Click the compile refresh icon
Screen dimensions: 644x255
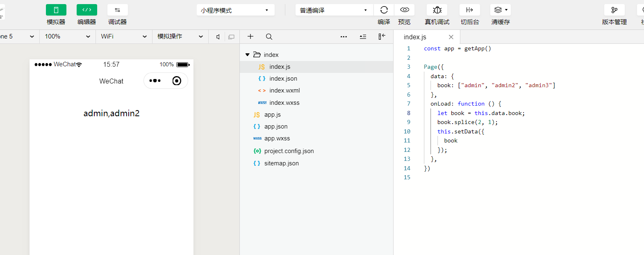pyautogui.click(x=384, y=10)
